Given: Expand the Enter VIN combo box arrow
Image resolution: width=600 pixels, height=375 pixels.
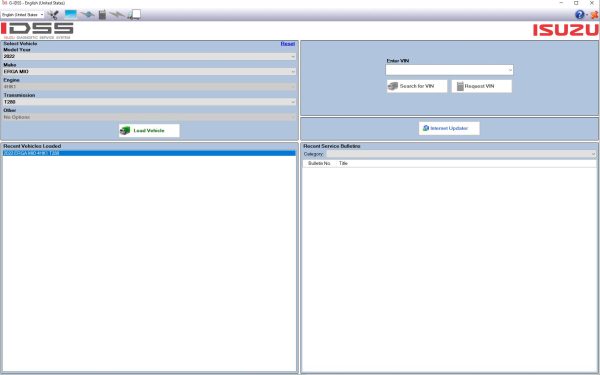Looking at the screenshot, I should pyautogui.click(x=510, y=70).
